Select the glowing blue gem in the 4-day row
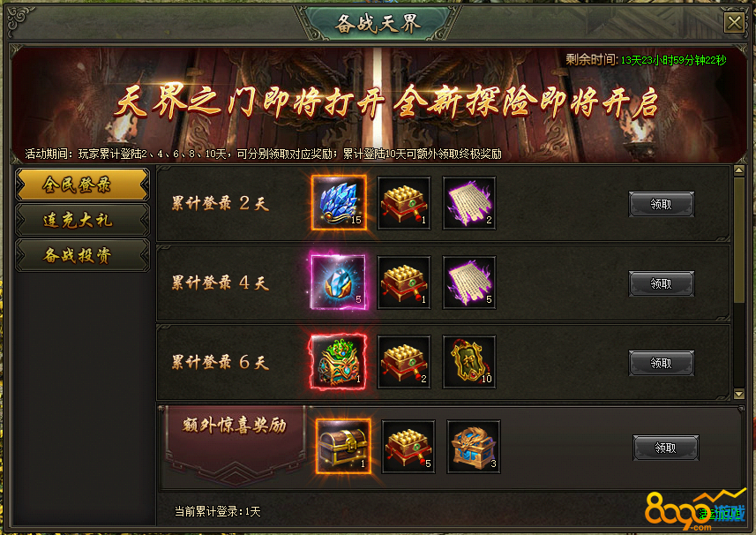Image resolution: width=756 pixels, height=535 pixels. (339, 283)
